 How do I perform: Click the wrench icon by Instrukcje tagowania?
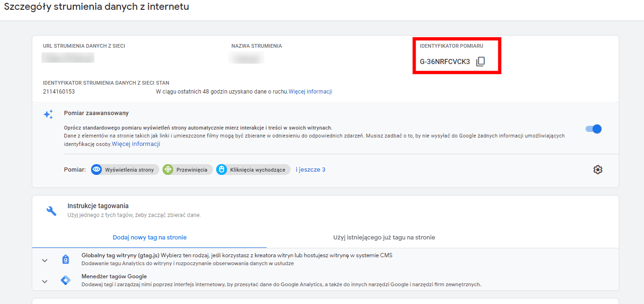[x=51, y=210]
